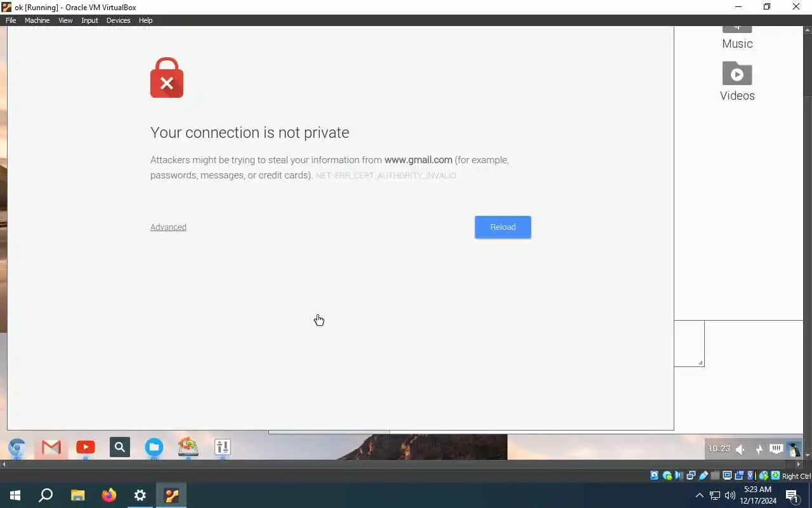Open the View menu
Screen dimensions: 812x508
pyautogui.click(x=65, y=20)
